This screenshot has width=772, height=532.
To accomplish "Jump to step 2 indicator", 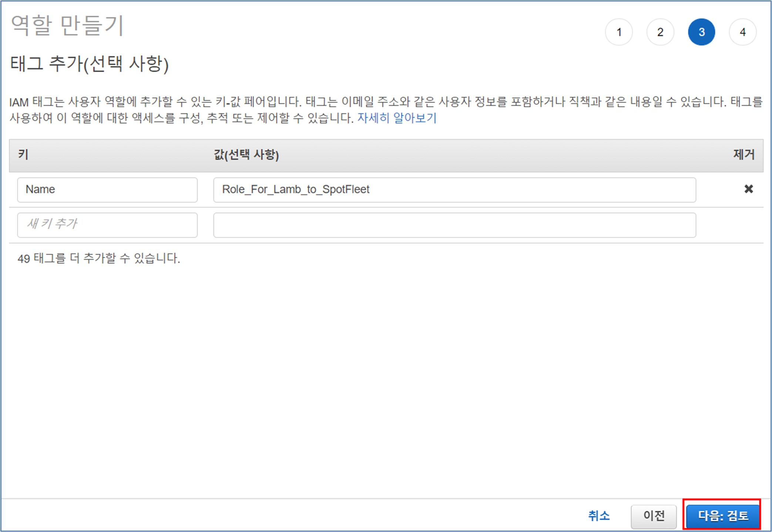I will (660, 32).
